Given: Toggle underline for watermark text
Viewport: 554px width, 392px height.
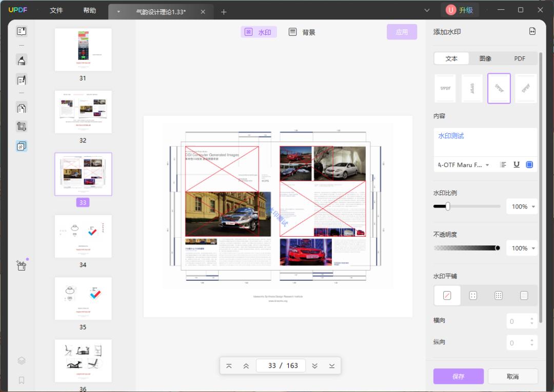Looking at the screenshot, I should click(x=516, y=165).
